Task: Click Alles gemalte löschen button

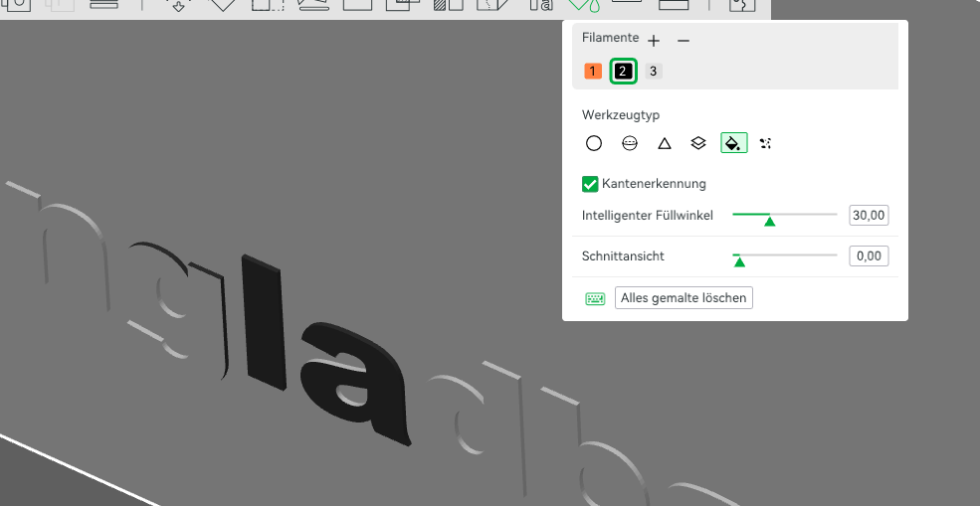Action: 684,298
